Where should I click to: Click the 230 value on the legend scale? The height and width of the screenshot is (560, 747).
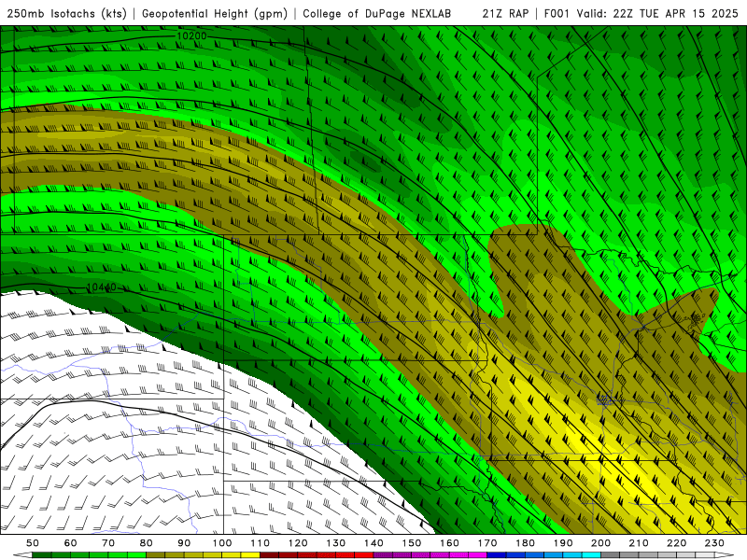point(714,543)
